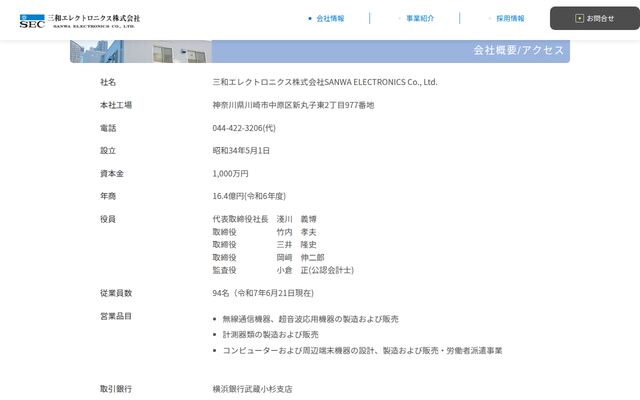The image size is (640, 400).
Task: Click the square icon in お問合せ button
Action: 579,18
